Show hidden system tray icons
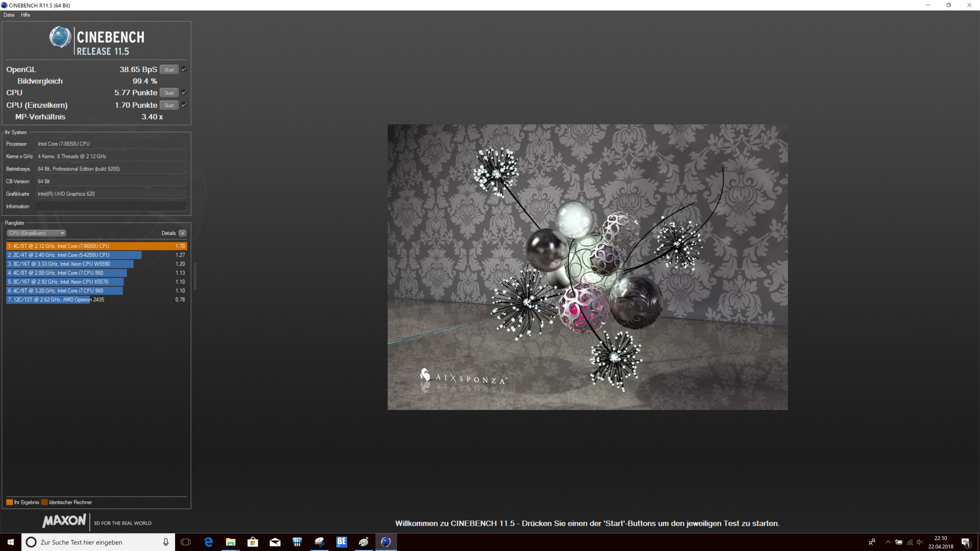Viewport: 980px width, 551px height. coord(888,542)
